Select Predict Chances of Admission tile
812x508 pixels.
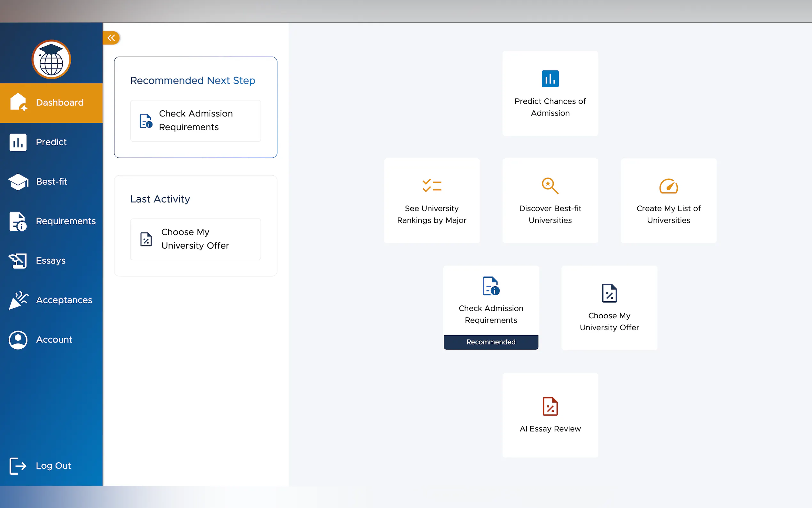coord(550,94)
